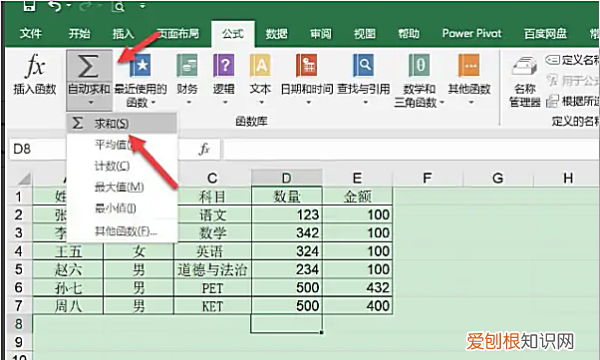600x360 pixels.
Task: Open Customize Quick Access Toolbar dropdown
Action: pos(142,6)
